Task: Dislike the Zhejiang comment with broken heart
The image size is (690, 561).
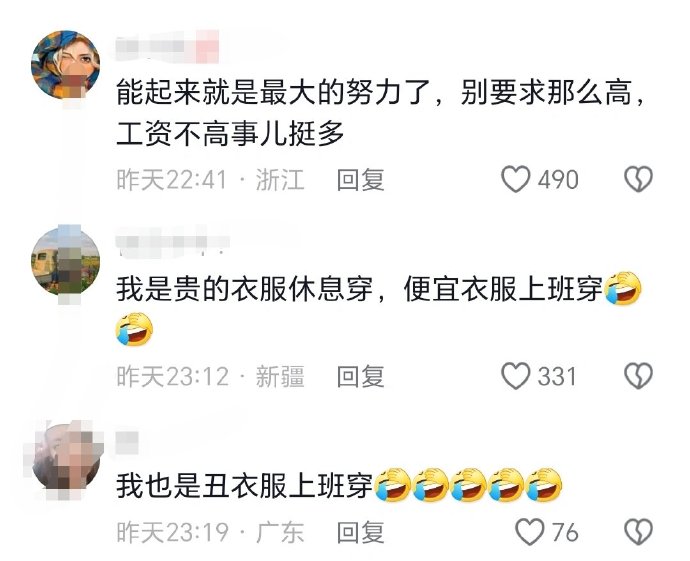Action: pyautogui.click(x=638, y=179)
